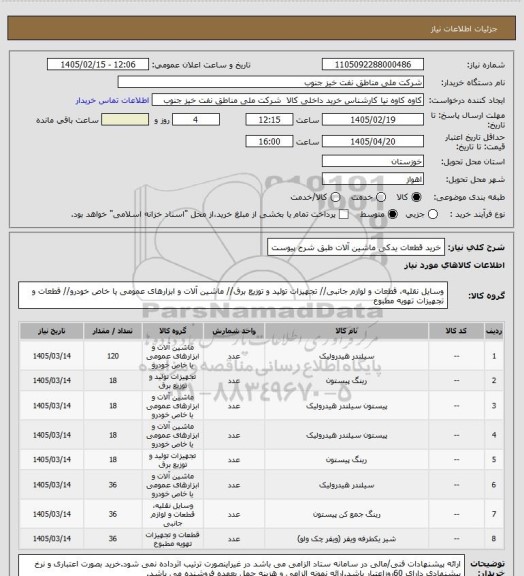Click the date 1405/03/14 in row 8

click(x=52, y=539)
